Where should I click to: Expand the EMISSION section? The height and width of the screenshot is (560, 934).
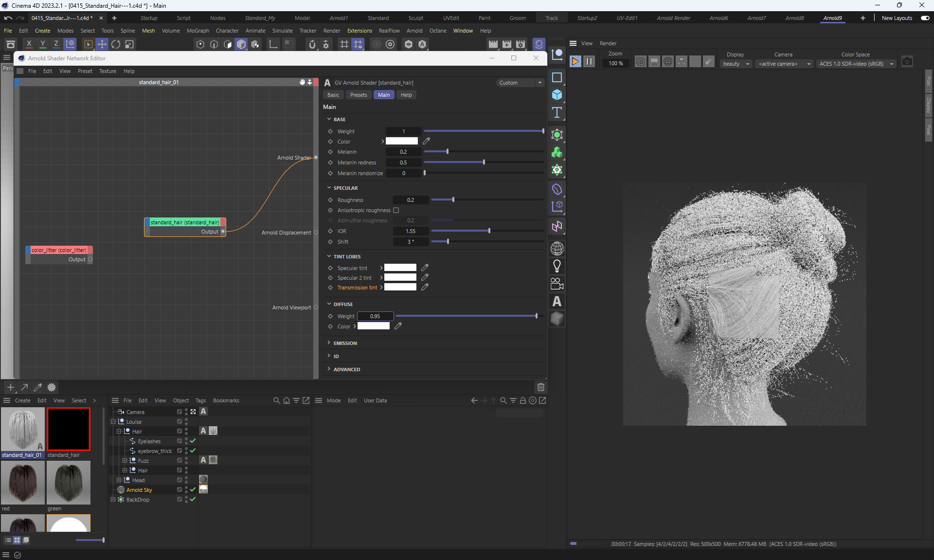click(345, 343)
